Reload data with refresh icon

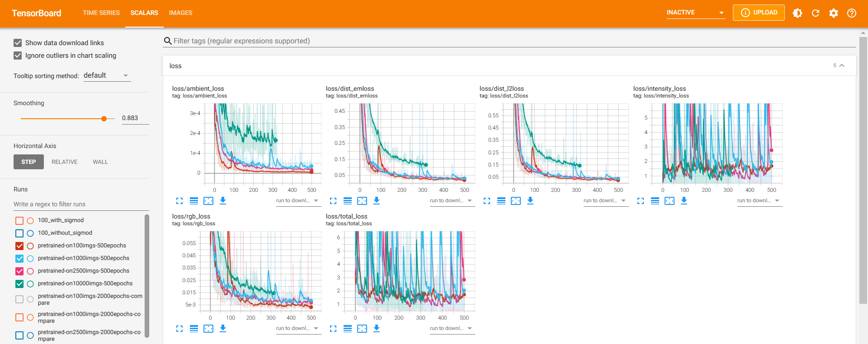[x=816, y=13]
